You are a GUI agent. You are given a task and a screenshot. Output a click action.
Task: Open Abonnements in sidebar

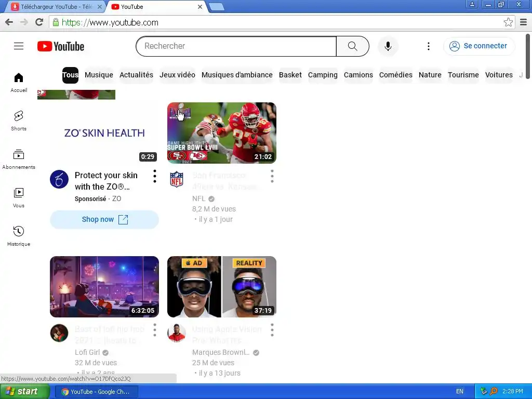19,159
